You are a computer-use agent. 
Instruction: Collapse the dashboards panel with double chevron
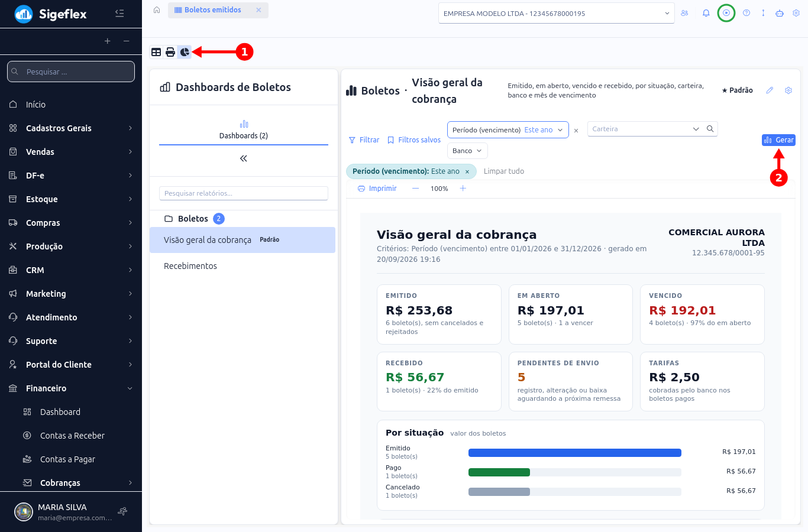[244, 158]
